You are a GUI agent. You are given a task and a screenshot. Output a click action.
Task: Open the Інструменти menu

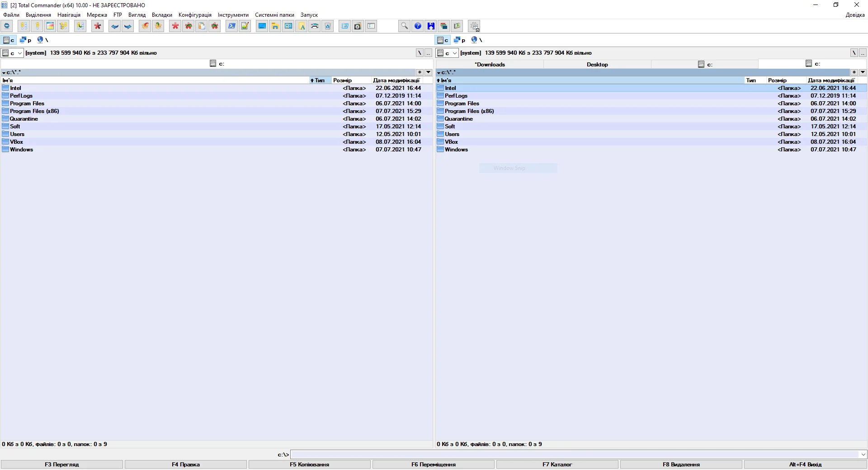pyautogui.click(x=233, y=15)
